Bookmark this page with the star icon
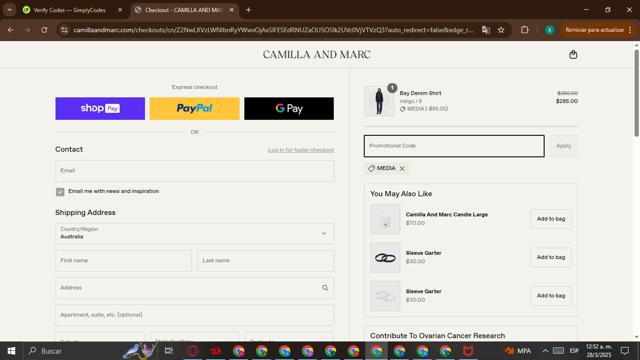This screenshot has height=360, width=640. 501,30
